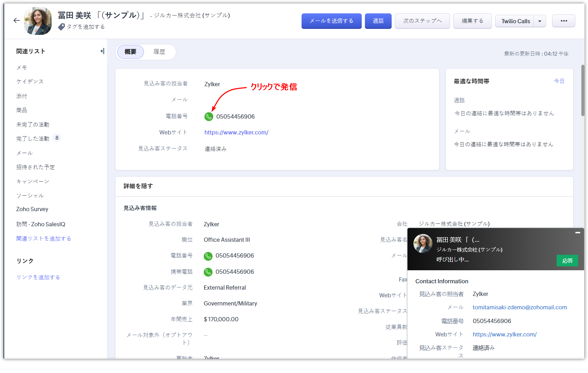
Task: Click the Zylker owner value in the summary card
Action: tap(212, 84)
